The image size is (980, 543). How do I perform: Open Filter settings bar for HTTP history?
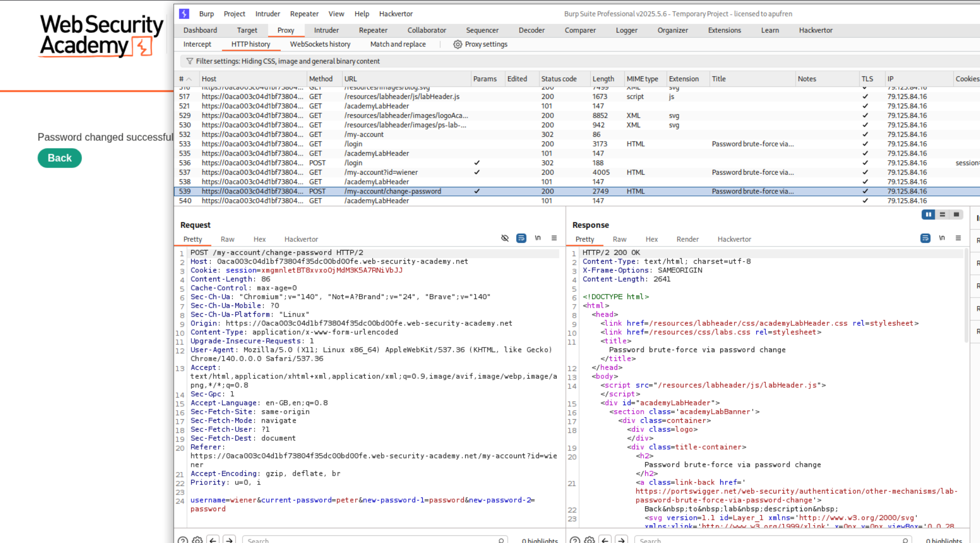point(287,61)
